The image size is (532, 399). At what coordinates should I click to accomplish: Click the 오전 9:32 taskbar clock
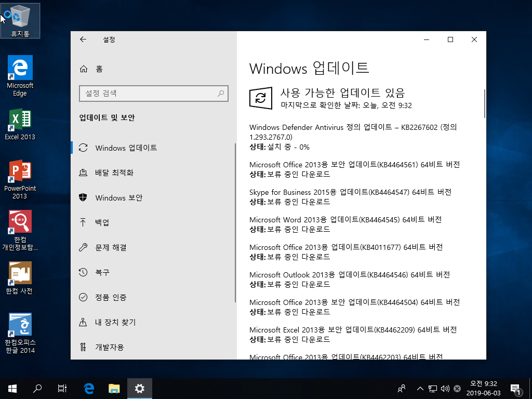pyautogui.click(x=484, y=384)
